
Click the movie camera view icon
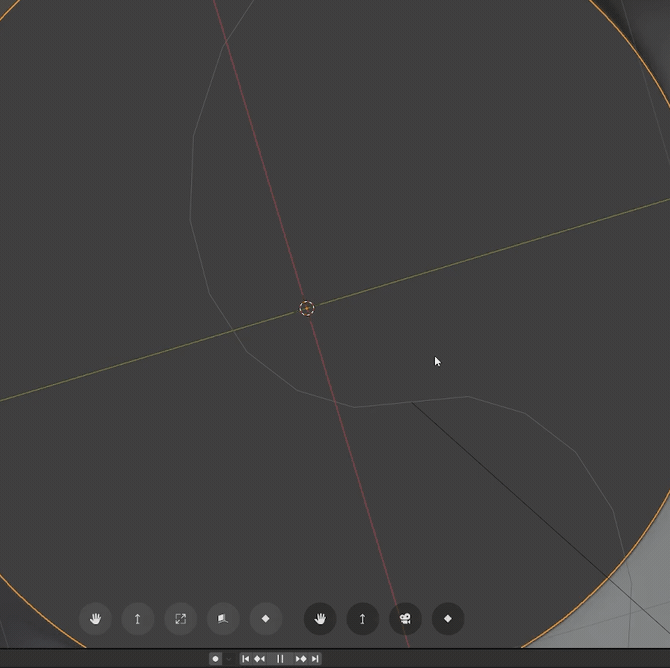click(405, 619)
